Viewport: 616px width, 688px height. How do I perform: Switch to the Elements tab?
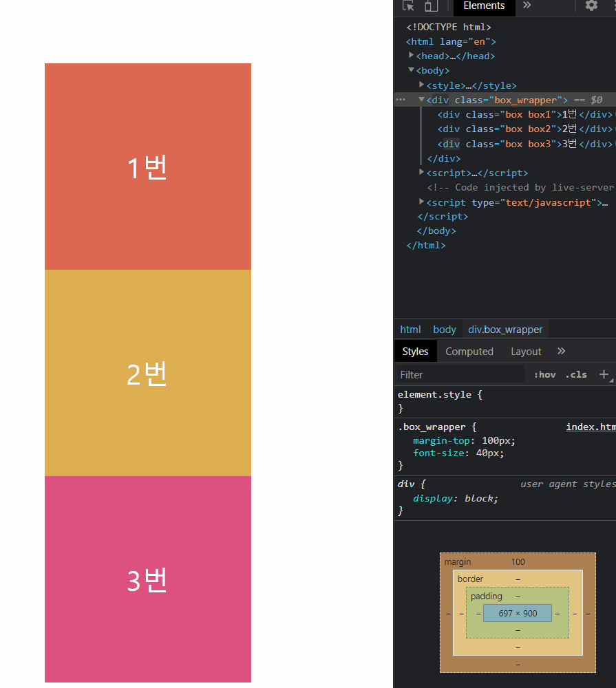coord(484,6)
